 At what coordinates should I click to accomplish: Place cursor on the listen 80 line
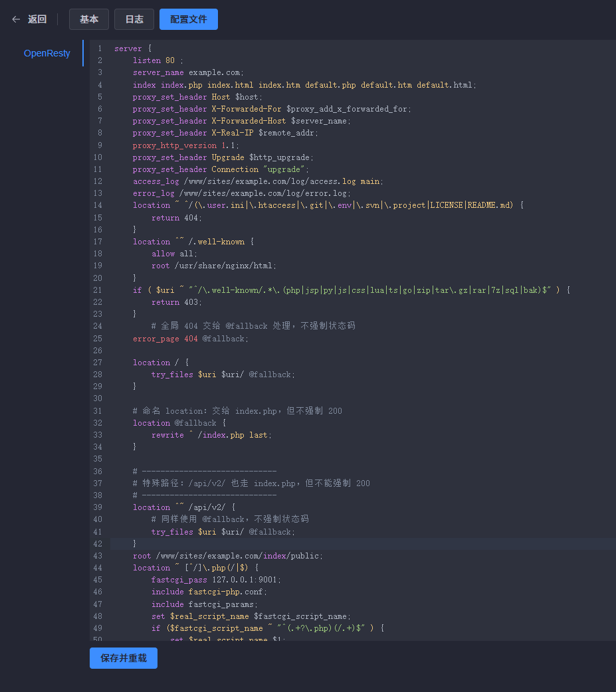(x=157, y=60)
